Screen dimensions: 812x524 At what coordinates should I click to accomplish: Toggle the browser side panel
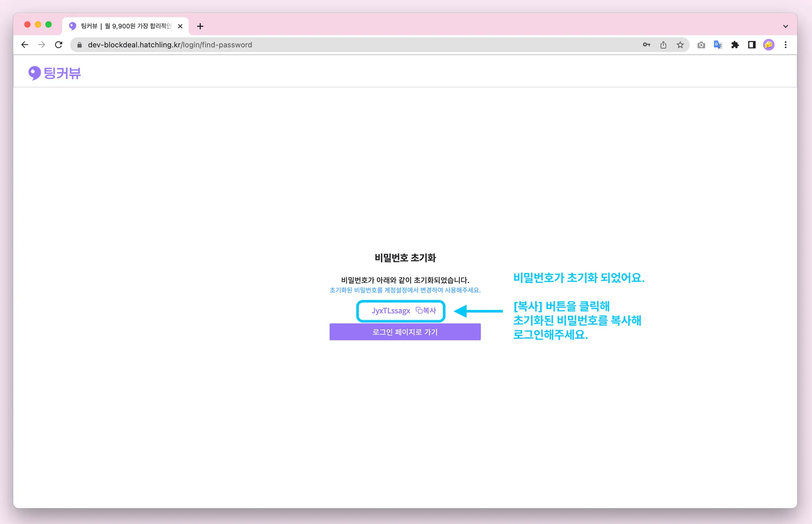(x=752, y=45)
